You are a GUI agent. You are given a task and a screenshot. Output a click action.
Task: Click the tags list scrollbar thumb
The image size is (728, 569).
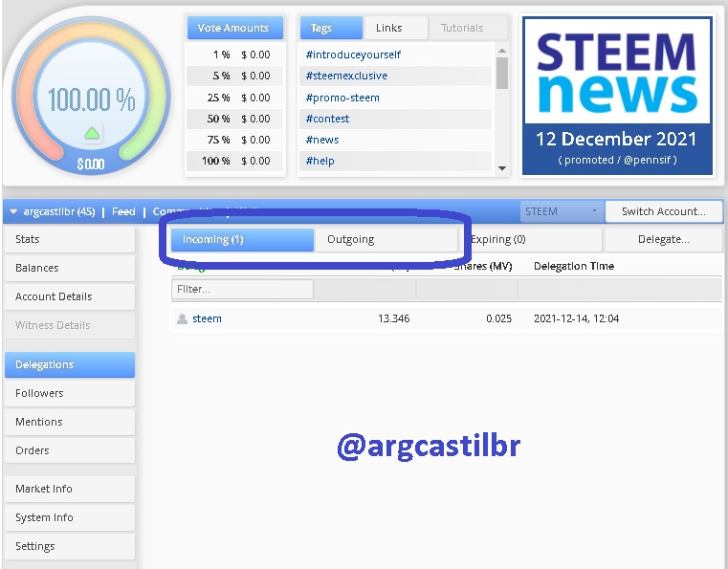(x=502, y=73)
